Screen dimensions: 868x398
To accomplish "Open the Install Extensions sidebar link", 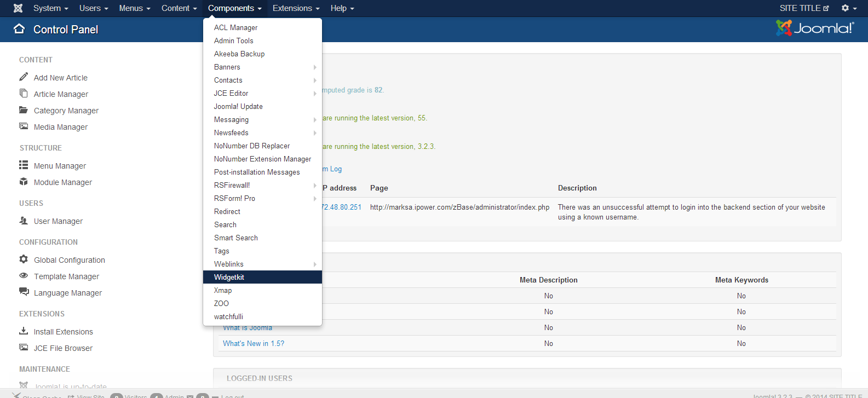I will click(64, 332).
